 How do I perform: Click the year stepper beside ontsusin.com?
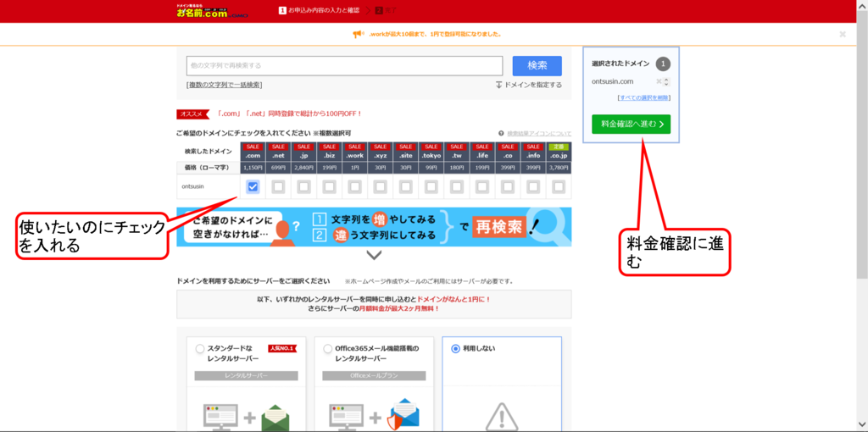(x=666, y=81)
